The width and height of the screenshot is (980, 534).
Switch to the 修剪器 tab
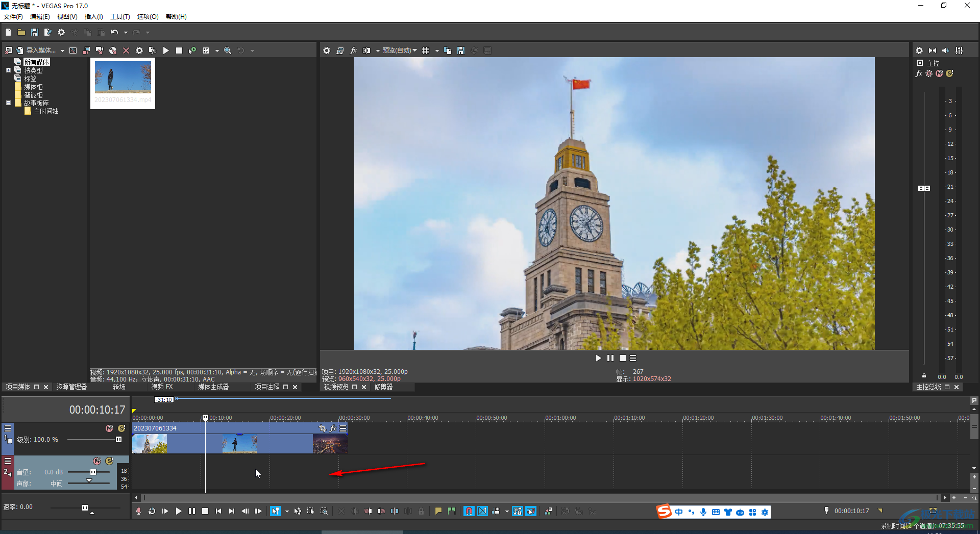[384, 387]
